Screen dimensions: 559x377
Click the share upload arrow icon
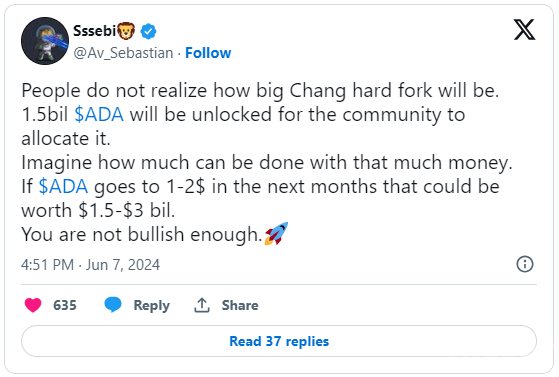[x=202, y=305]
